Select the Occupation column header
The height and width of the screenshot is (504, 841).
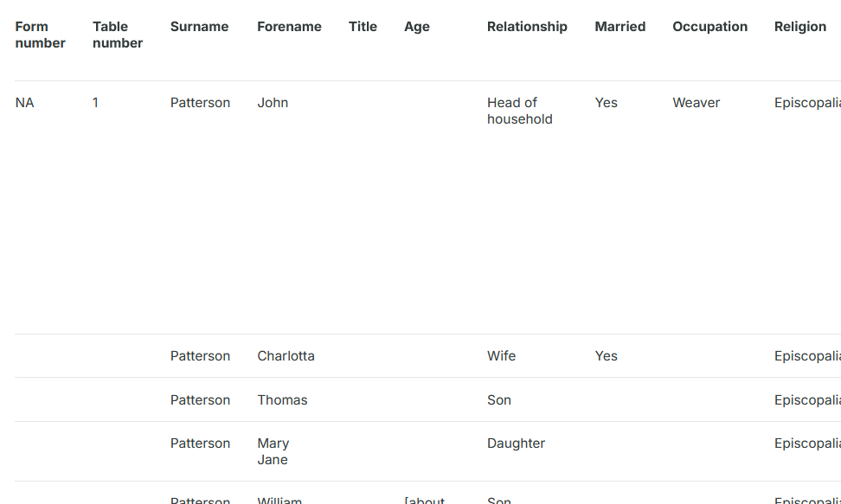tap(709, 27)
